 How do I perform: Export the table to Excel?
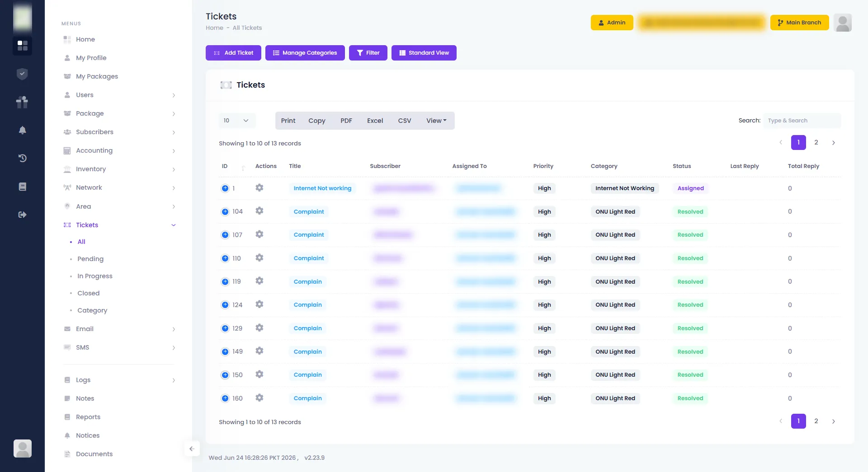tap(375, 121)
